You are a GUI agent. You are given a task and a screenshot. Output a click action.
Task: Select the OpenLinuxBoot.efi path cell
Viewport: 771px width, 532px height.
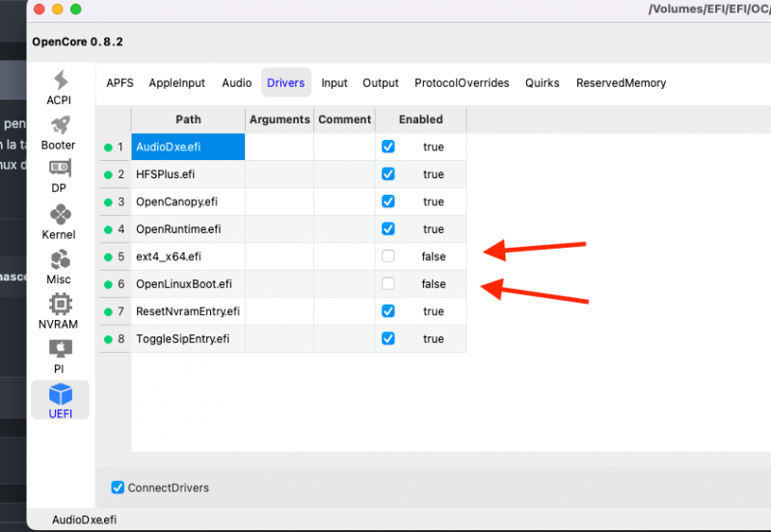tap(188, 283)
